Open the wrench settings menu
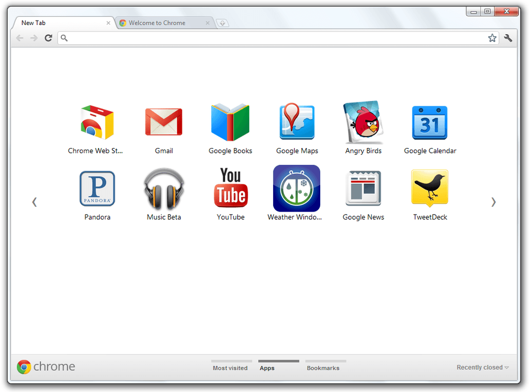This screenshot has height=392, width=532. pos(508,38)
